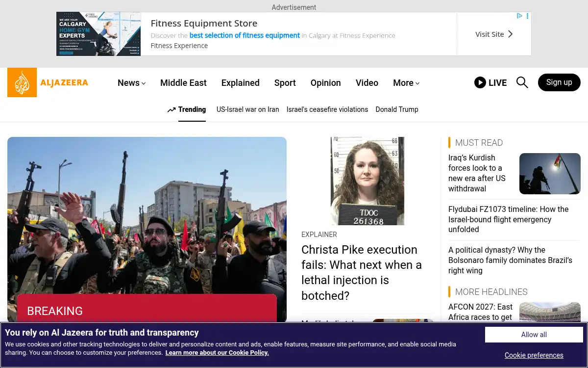Click the stadium thumbnail beside AFCON story
The image size is (588, 368).
click(550, 312)
